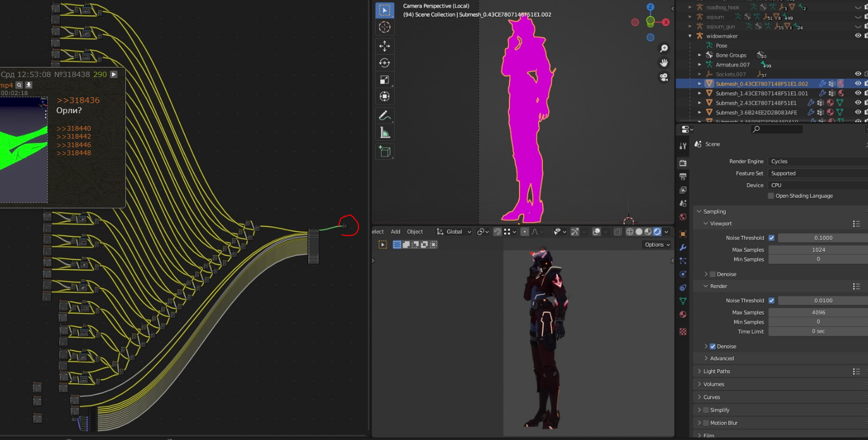Viewport: 868px width, 440px height.
Task: Select the Add Cube tool
Action: point(385,152)
